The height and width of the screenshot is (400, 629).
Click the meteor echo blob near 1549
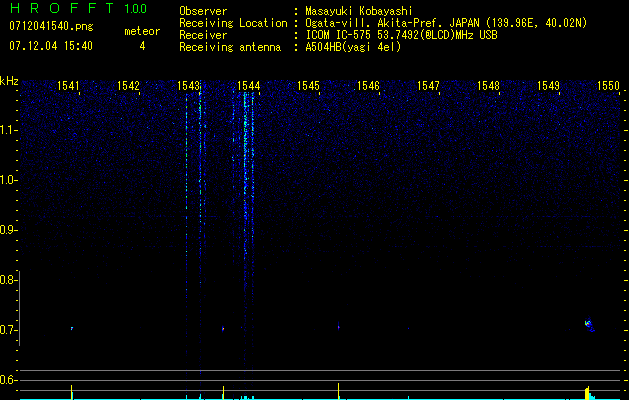coord(589,324)
